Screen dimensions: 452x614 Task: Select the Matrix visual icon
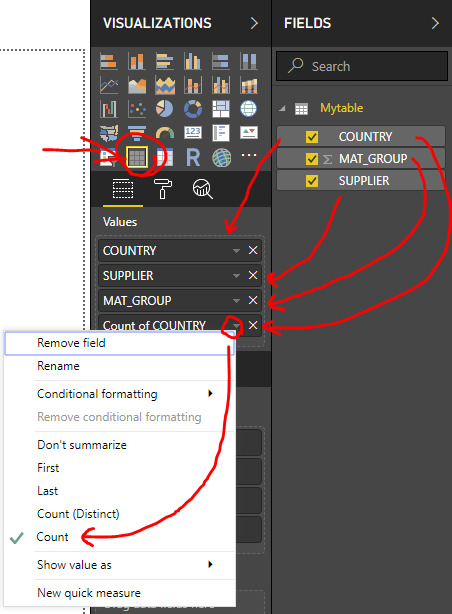point(165,157)
